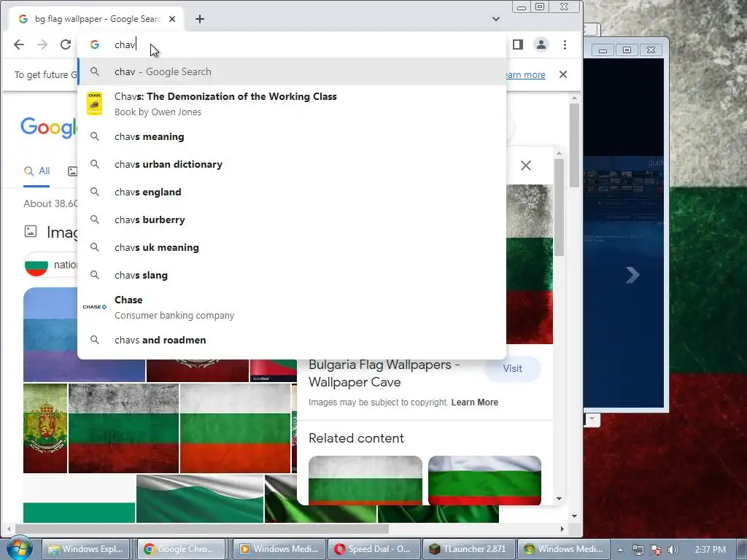The image size is (747, 560).
Task: Select 'chav - Google Search' suggestion
Action: coord(292,72)
